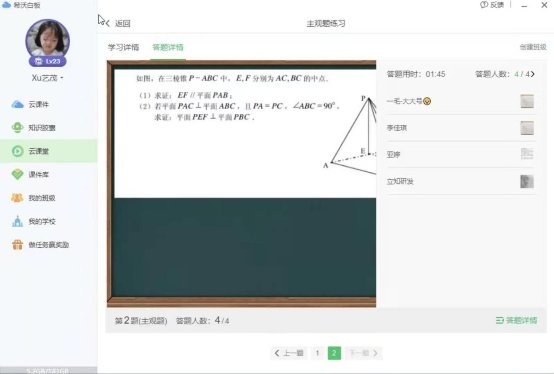Click the 创建班级 link on the right
Screen dimensions: 554x374
point(533,47)
